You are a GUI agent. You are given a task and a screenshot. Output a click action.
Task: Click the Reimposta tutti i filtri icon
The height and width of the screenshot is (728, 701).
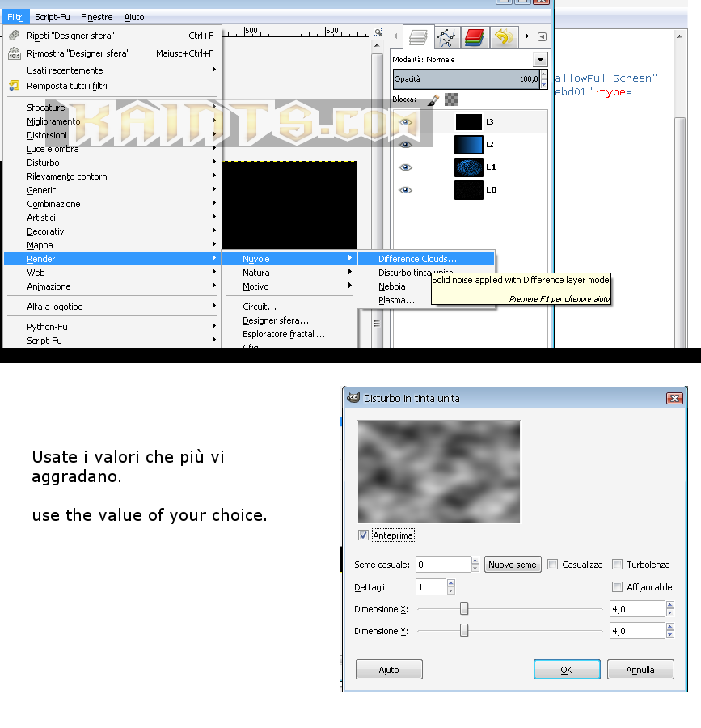click(x=15, y=86)
